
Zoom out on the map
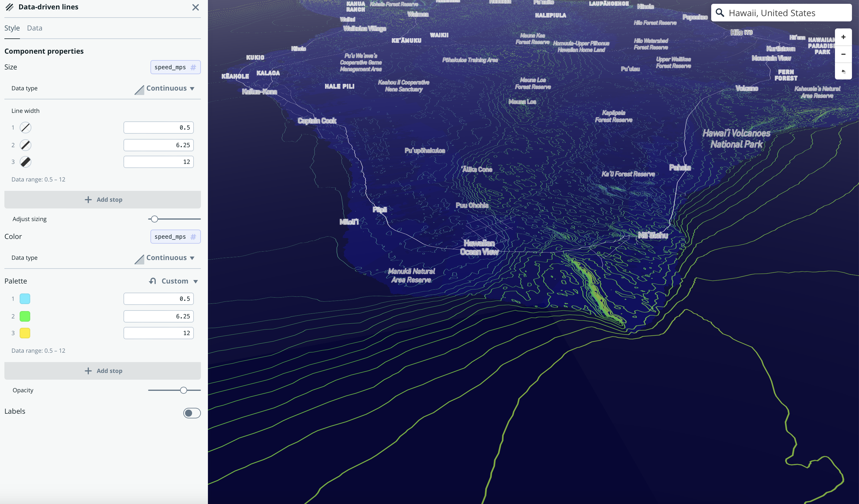pos(843,54)
